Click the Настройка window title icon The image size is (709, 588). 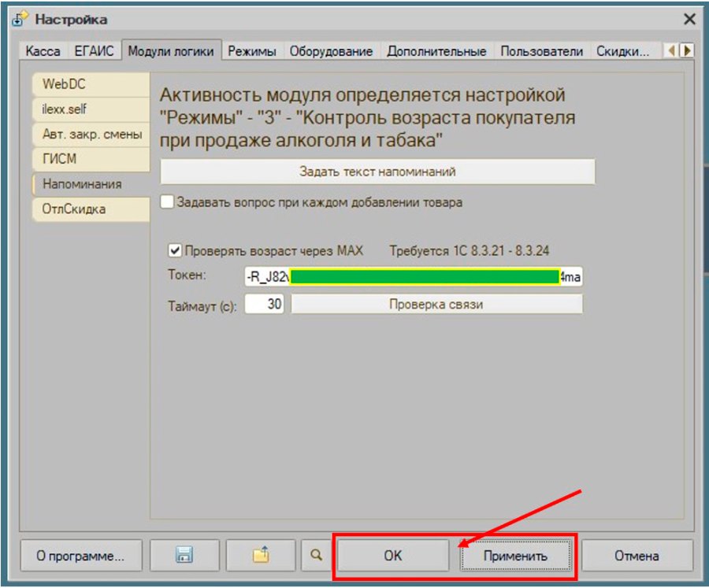click(x=20, y=20)
